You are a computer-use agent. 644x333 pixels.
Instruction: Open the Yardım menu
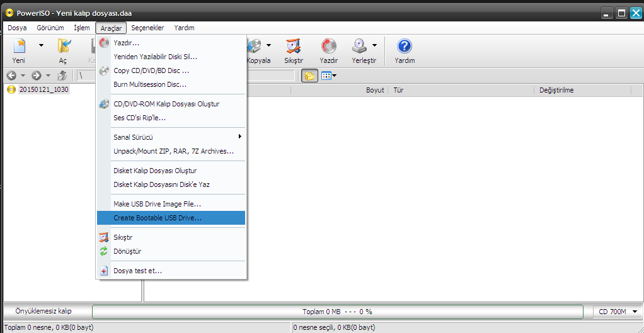click(x=184, y=28)
